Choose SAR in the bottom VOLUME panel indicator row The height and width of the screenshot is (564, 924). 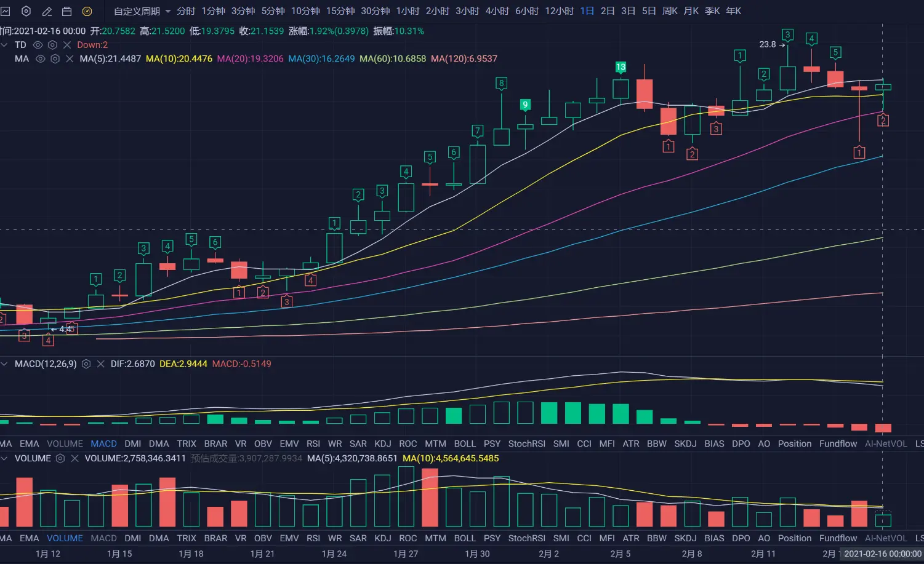[358, 539]
